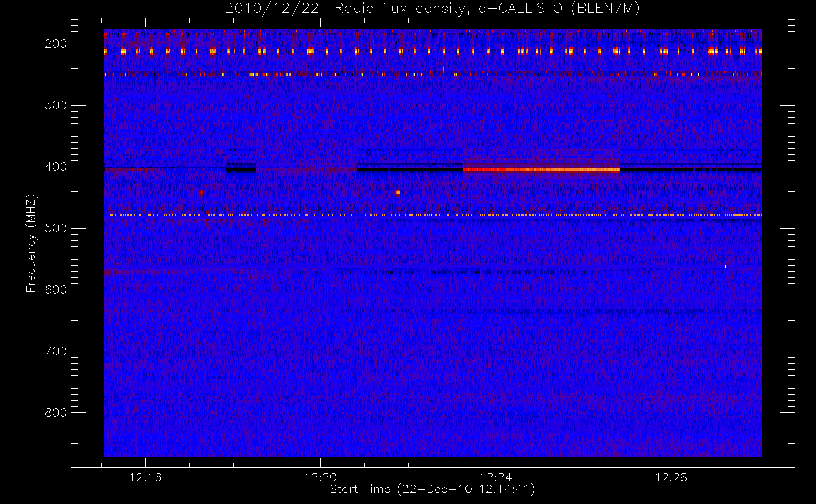Image resolution: width=816 pixels, height=504 pixels.
Task: Click the 12:16 time tick label
Action: (145, 477)
